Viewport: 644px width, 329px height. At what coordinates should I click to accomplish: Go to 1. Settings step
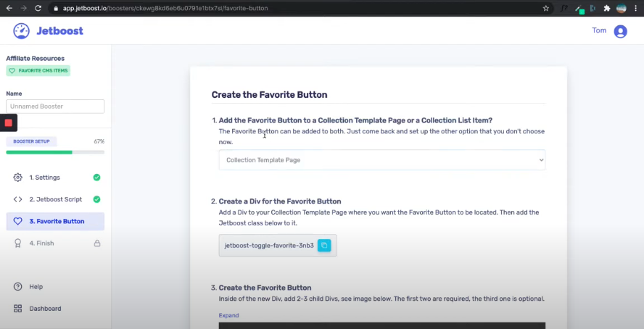click(x=55, y=178)
